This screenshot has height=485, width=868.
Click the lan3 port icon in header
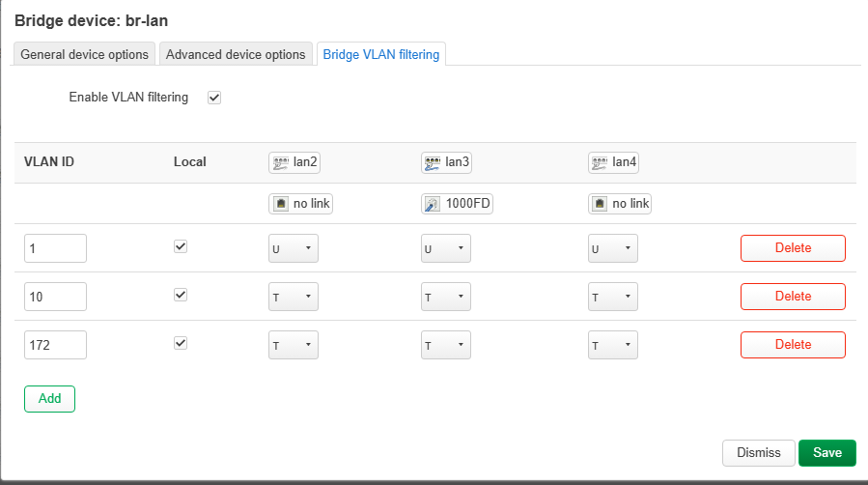[433, 162]
